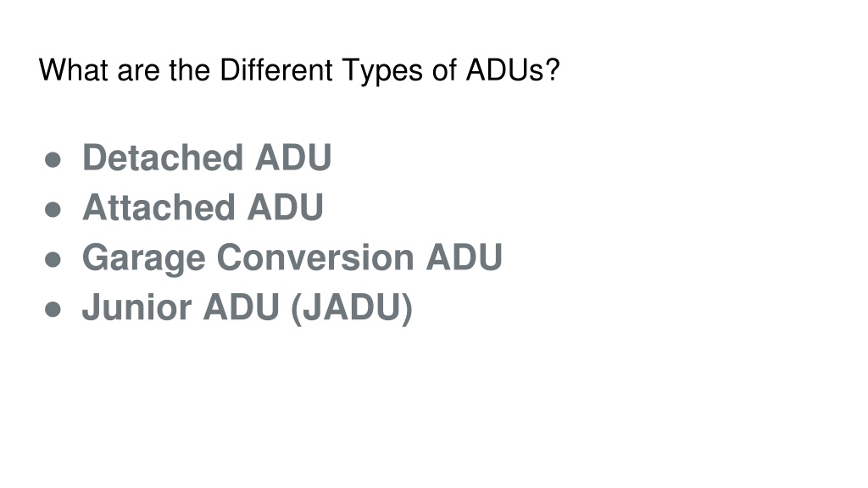Image resolution: width=868 pixels, height=488 pixels.
Task: Click the "(JADU)" text in parentheses
Action: click(x=352, y=308)
